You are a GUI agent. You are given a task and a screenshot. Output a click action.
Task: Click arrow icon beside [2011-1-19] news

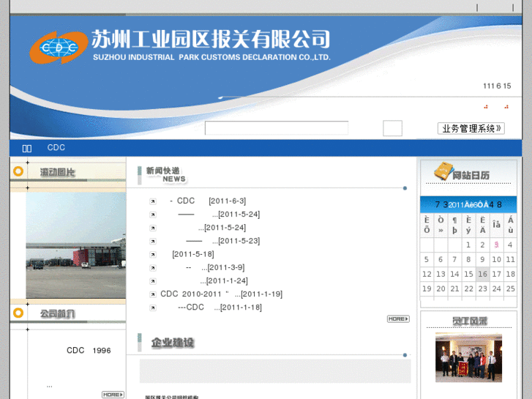[153, 294]
